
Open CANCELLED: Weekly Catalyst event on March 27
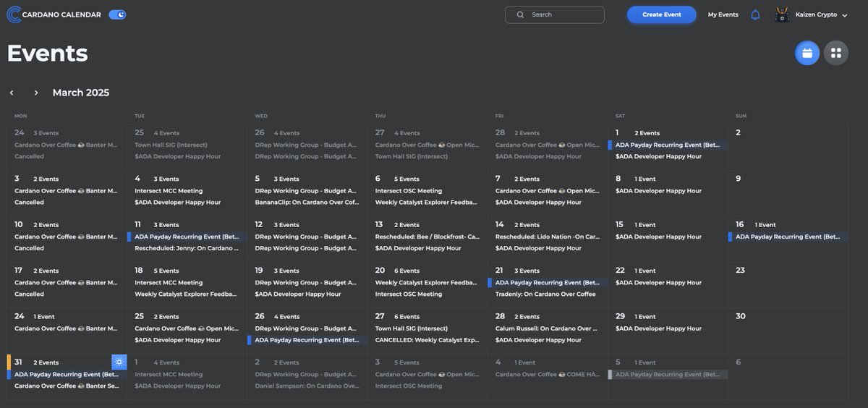427,340
